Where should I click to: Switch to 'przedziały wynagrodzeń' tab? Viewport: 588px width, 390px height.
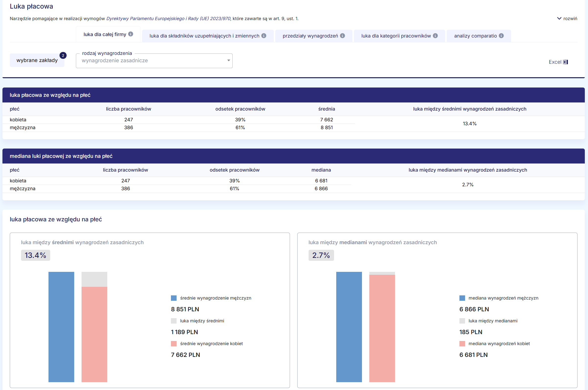(310, 36)
